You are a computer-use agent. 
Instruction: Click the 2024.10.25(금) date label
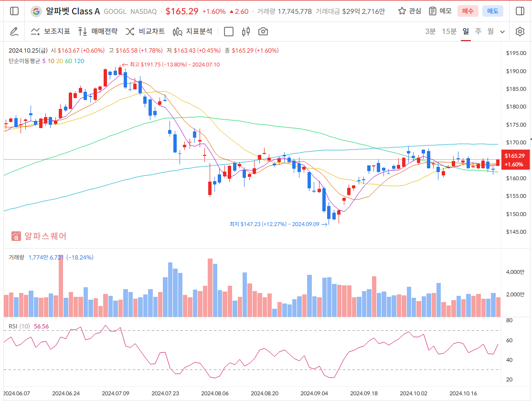click(x=28, y=51)
